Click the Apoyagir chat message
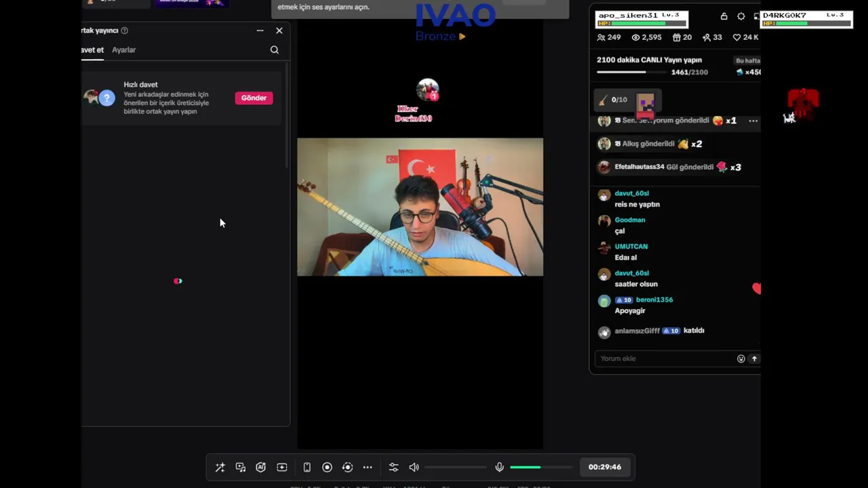 630,310
